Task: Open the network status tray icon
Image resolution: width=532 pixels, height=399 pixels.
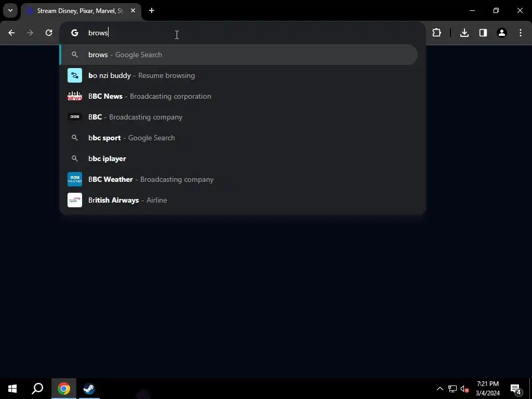Action: tap(453, 389)
